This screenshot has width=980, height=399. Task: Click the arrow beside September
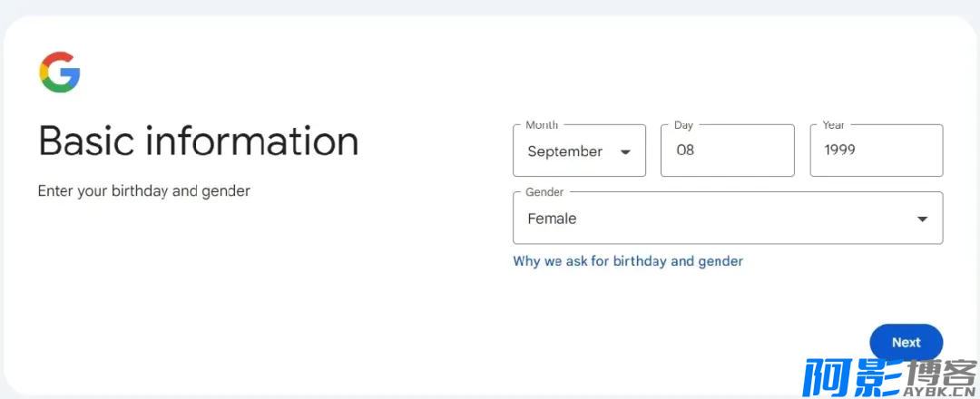pos(625,151)
